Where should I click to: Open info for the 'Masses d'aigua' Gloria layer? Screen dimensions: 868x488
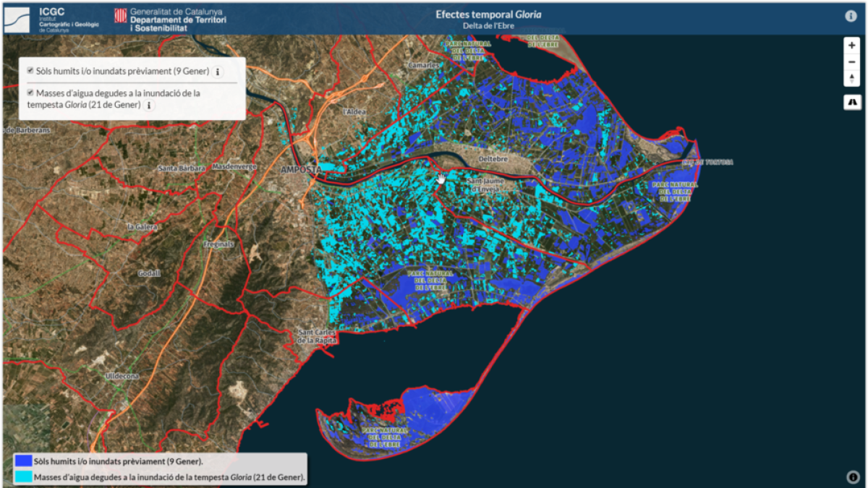[148, 105]
